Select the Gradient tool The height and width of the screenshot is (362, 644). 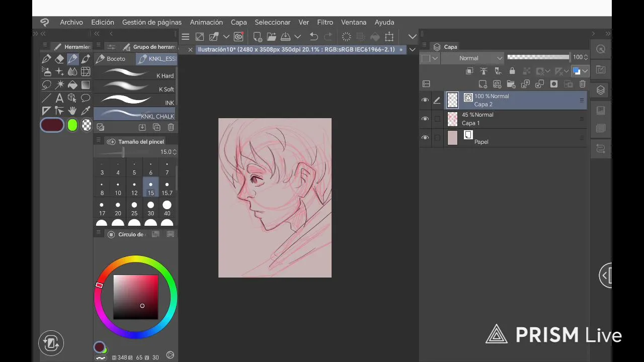(x=86, y=85)
